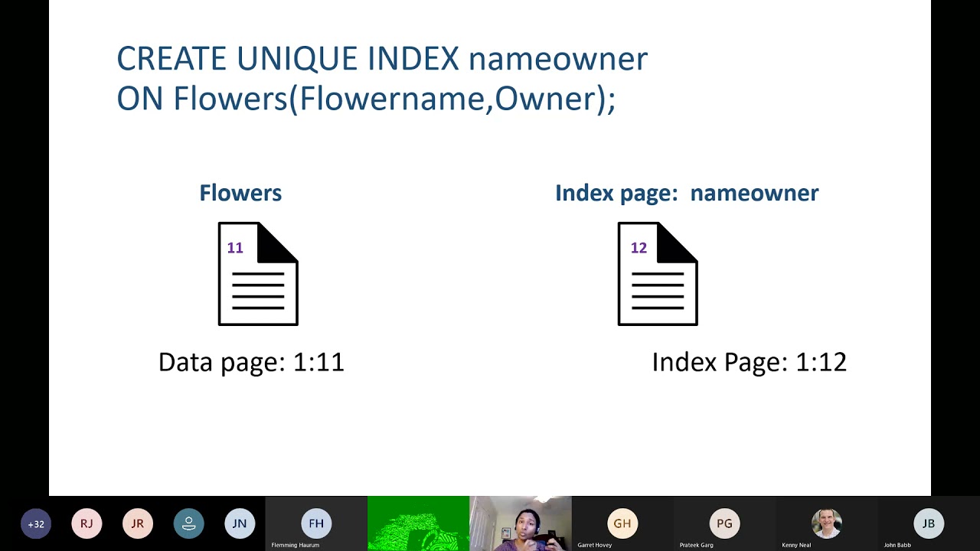Click the 'Index Page: 1:12' caption
980x551 pixels.
749,362
